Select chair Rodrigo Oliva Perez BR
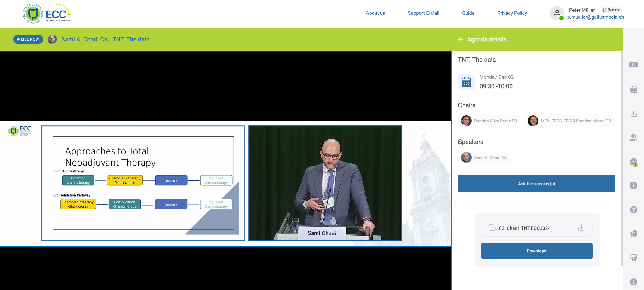The width and height of the screenshot is (644, 290). point(489,121)
